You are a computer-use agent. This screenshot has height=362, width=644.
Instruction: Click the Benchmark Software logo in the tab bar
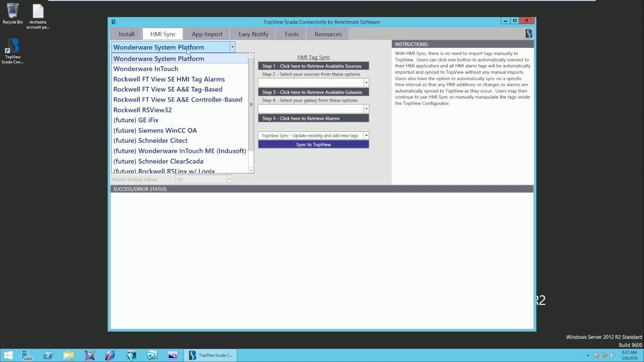(529, 34)
